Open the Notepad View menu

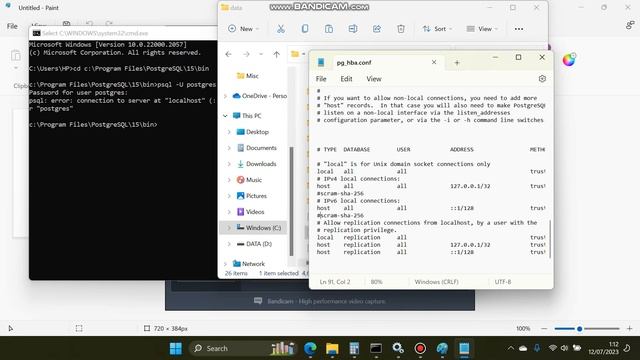373,79
